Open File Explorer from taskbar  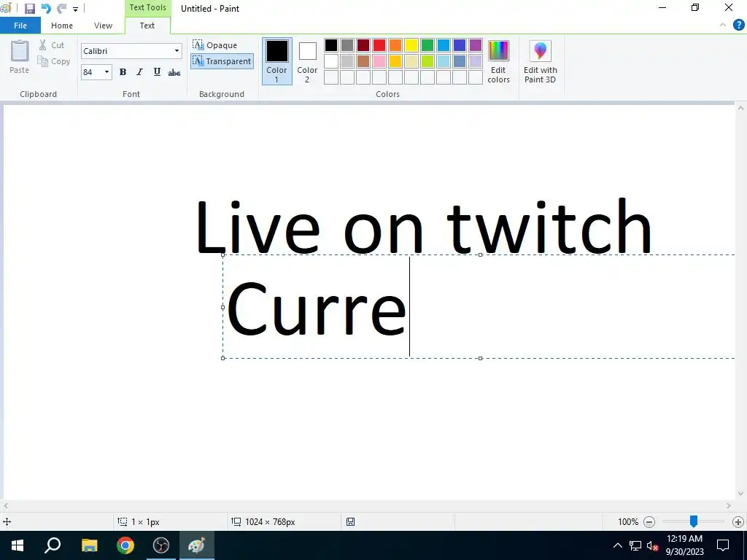click(x=89, y=545)
